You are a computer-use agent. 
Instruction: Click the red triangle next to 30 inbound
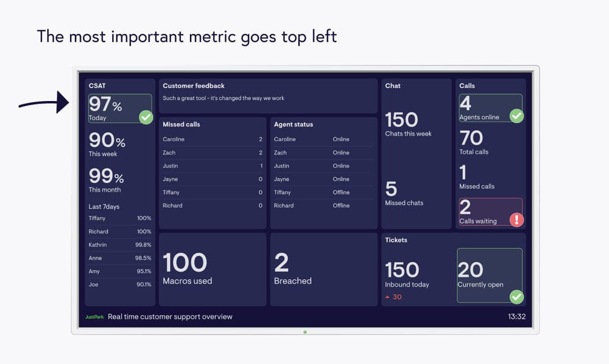pos(386,297)
